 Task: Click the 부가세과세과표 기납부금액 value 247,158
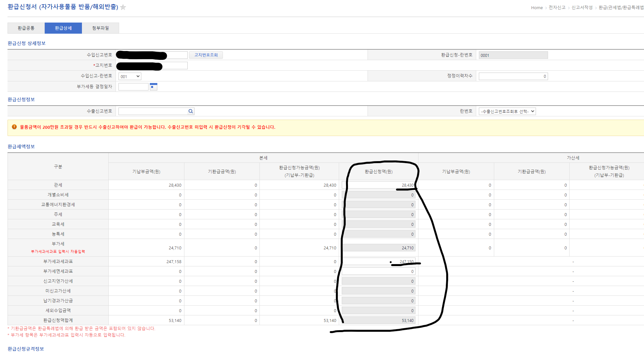[174, 262]
